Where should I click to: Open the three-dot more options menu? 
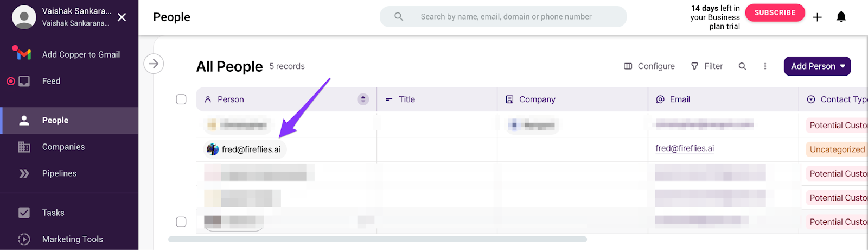(765, 66)
